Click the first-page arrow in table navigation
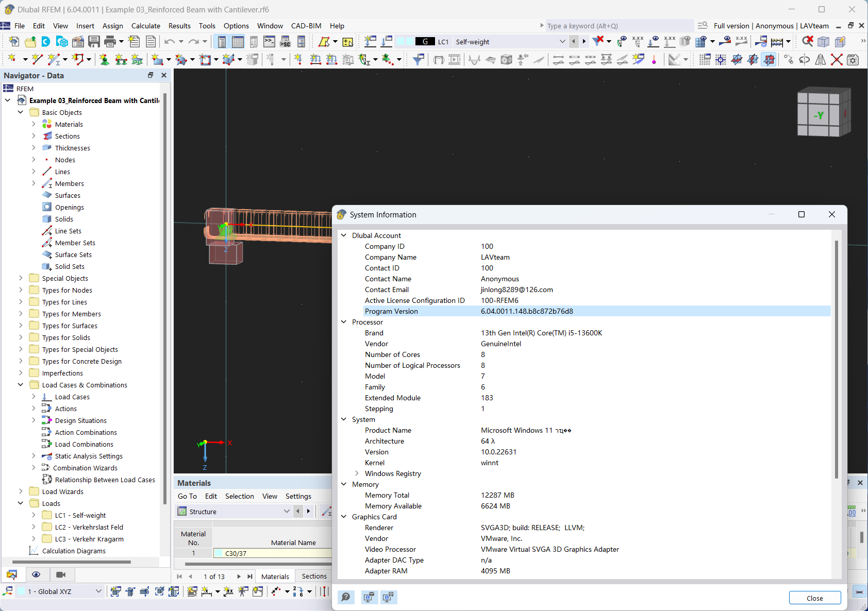Screen dimensions: 868x611 pyautogui.click(x=179, y=576)
